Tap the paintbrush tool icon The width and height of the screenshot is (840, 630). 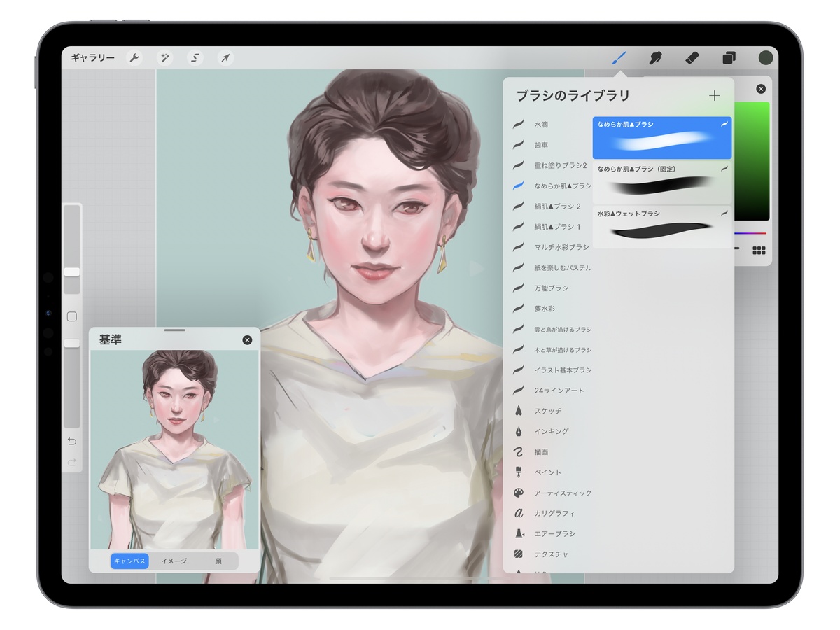click(619, 57)
